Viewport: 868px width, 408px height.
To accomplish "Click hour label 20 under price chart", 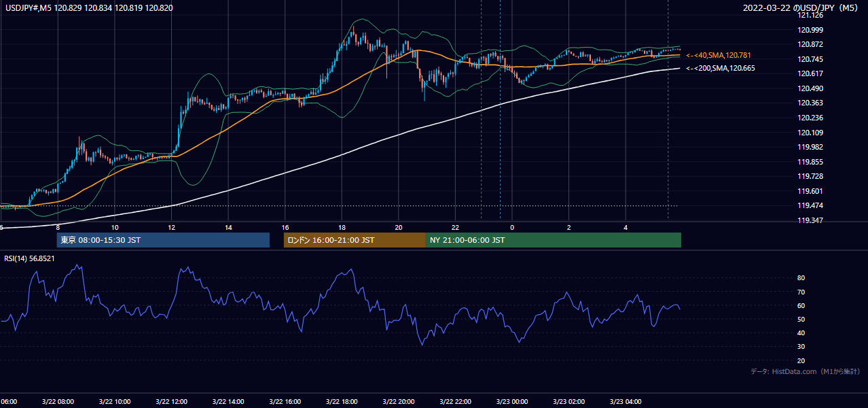I will point(399,227).
